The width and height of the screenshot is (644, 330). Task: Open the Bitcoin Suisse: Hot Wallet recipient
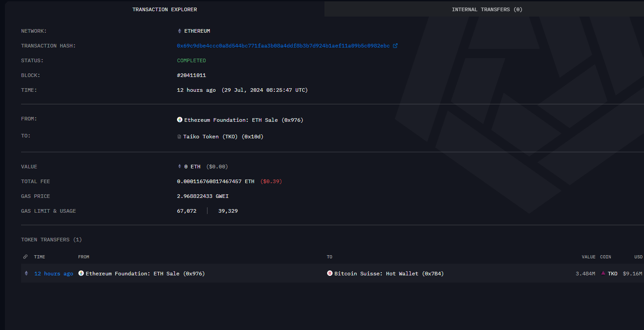click(389, 274)
